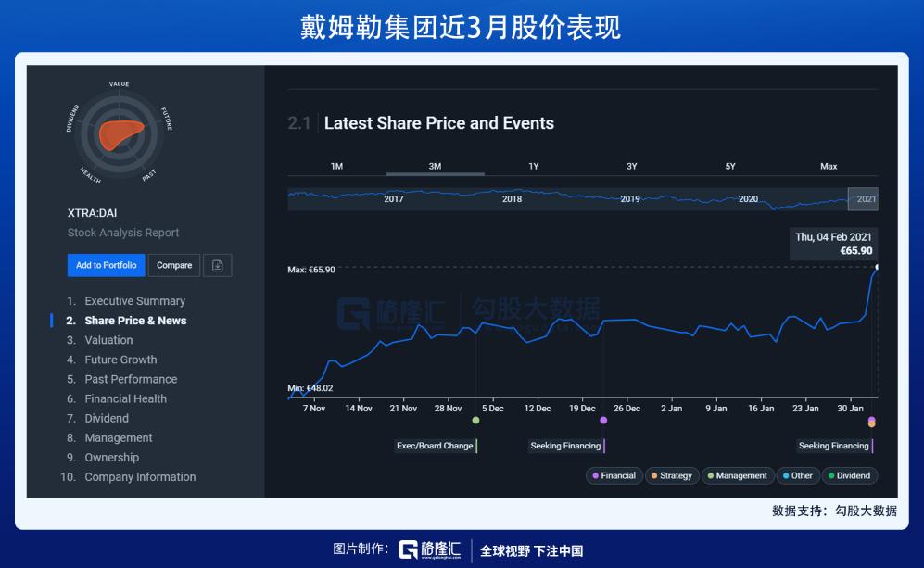Viewport: 924px width, 568px height.
Task: Toggle the Dividend event filter
Action: (850, 475)
